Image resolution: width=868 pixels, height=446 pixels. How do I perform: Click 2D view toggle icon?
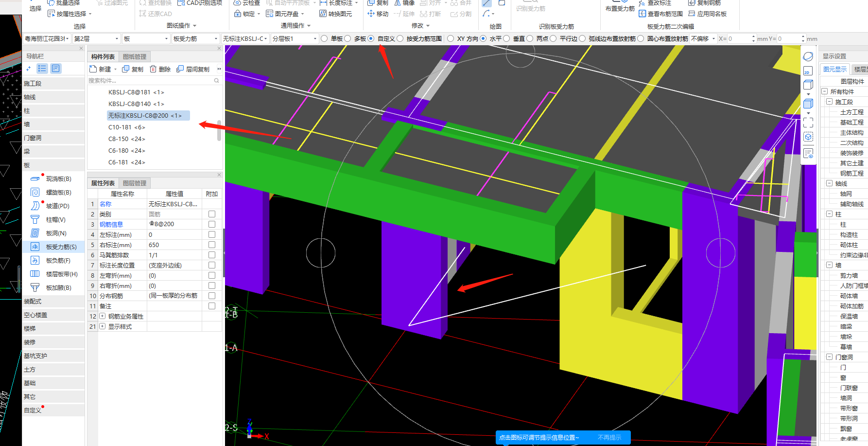pyautogui.click(x=808, y=71)
